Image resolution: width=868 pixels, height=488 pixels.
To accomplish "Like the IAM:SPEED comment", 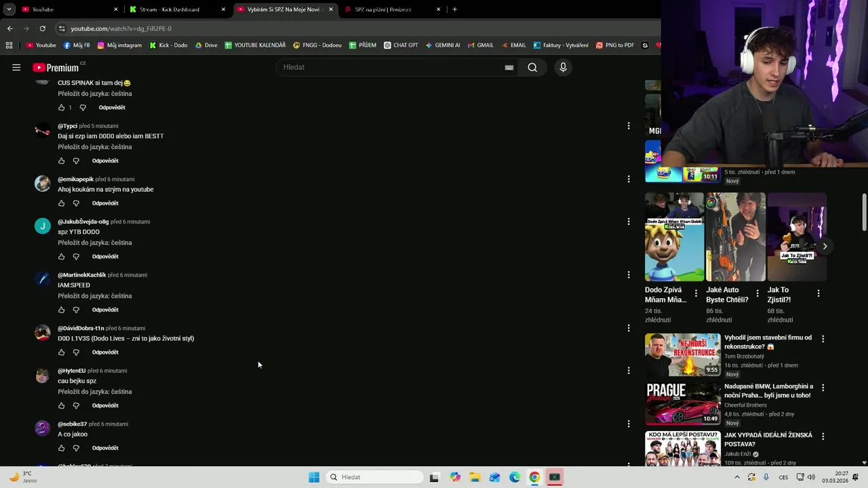I will click(62, 310).
